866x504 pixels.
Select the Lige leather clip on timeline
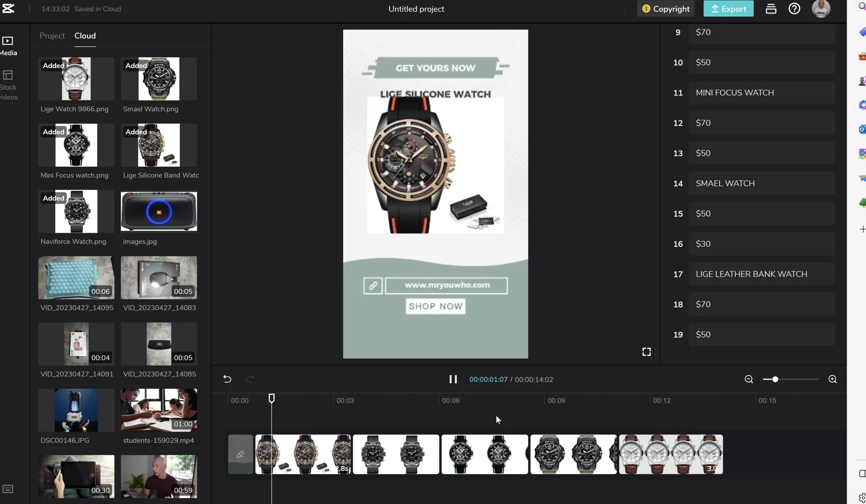coord(671,455)
